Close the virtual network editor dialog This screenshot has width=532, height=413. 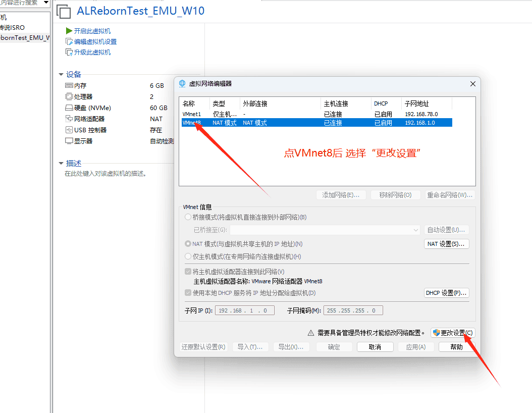click(472, 84)
